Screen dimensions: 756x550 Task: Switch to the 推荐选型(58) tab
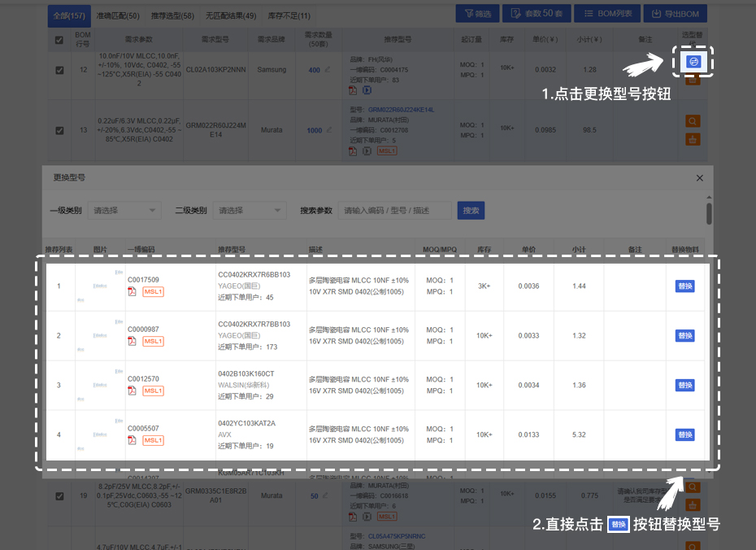coord(172,15)
